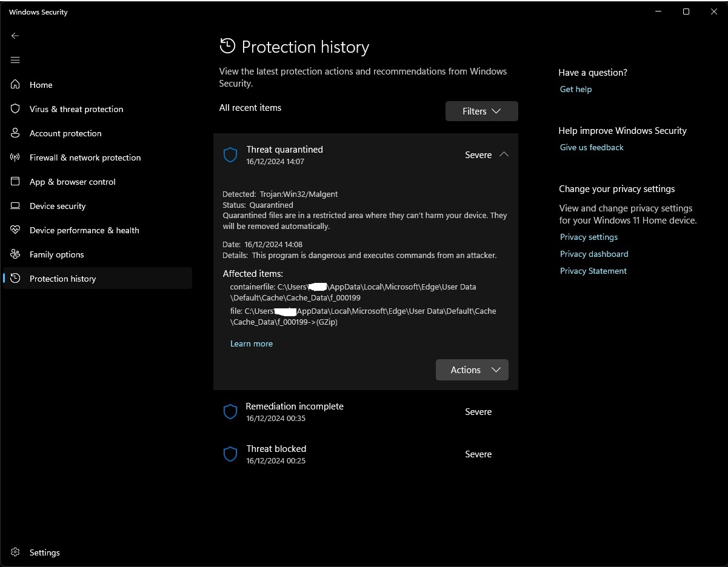Click the Status: Quarantined text

[x=258, y=205]
